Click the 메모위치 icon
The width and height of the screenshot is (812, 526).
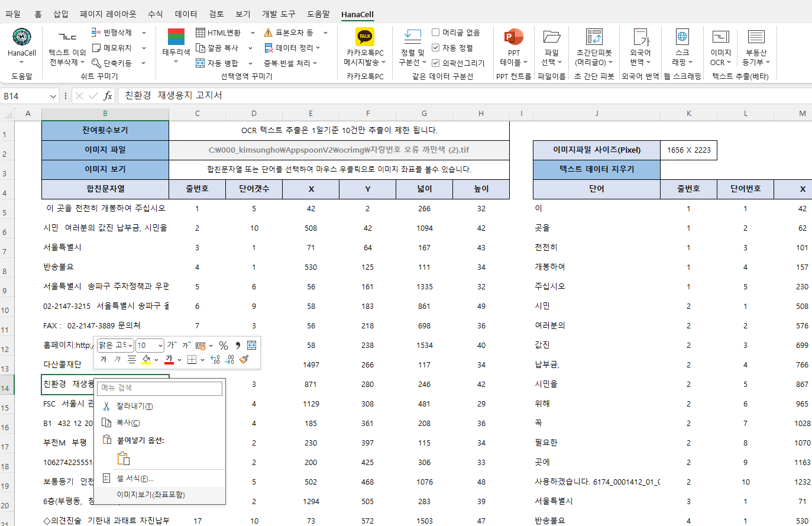[96, 47]
